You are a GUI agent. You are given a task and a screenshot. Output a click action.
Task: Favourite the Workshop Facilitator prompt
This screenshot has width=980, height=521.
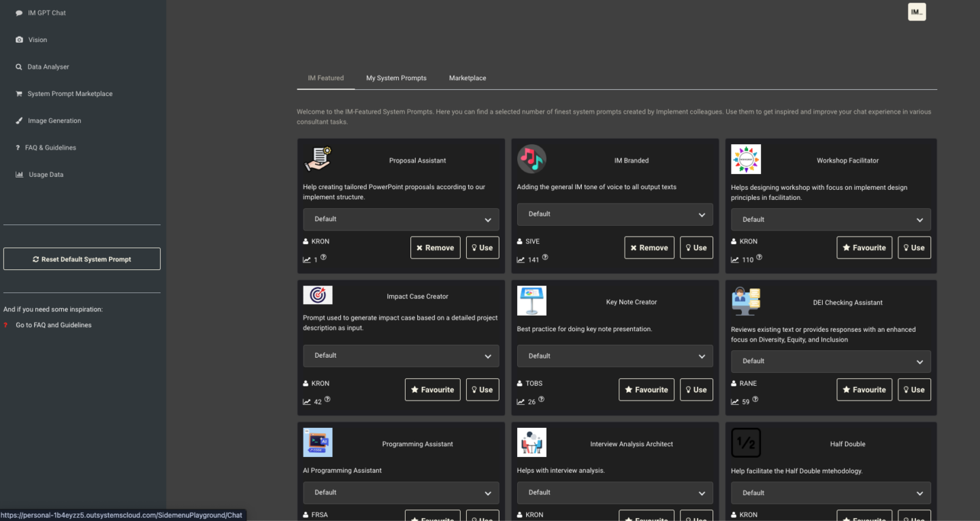point(864,248)
